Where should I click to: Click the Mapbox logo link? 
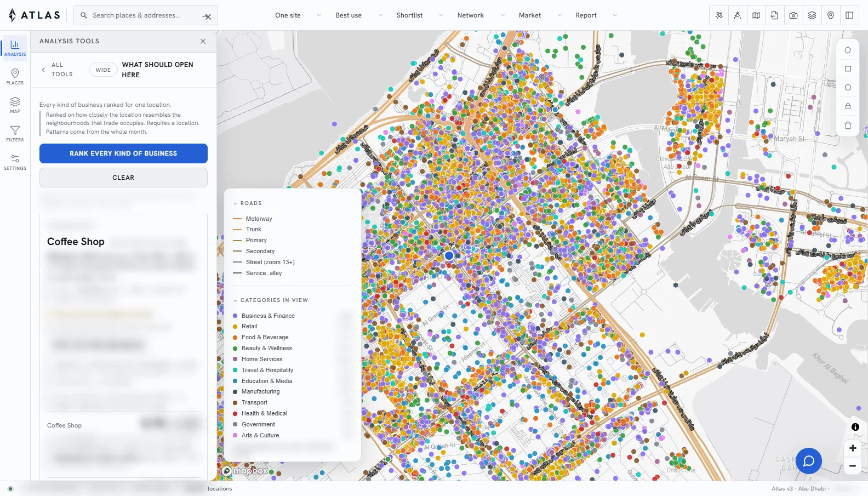[x=245, y=471]
